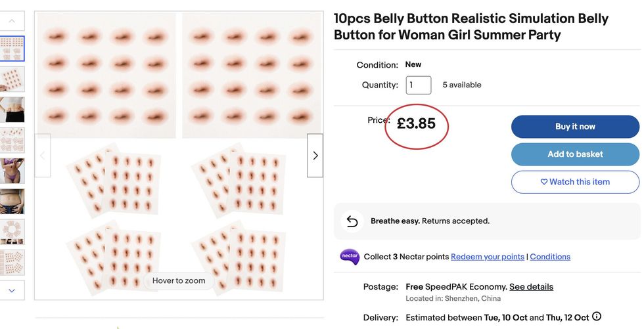Click the previous image arrow on gallery
This screenshot has height=329, width=644.
click(43, 156)
